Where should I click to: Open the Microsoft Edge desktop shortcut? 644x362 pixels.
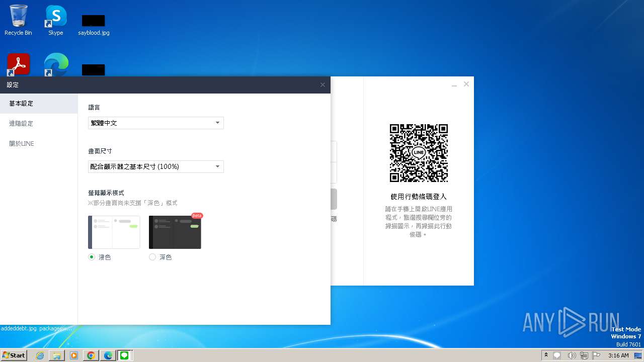56,65
